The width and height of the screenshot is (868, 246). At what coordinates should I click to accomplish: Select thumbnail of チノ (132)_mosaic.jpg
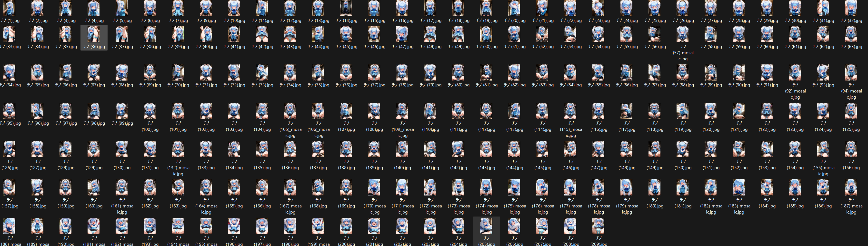point(178,149)
